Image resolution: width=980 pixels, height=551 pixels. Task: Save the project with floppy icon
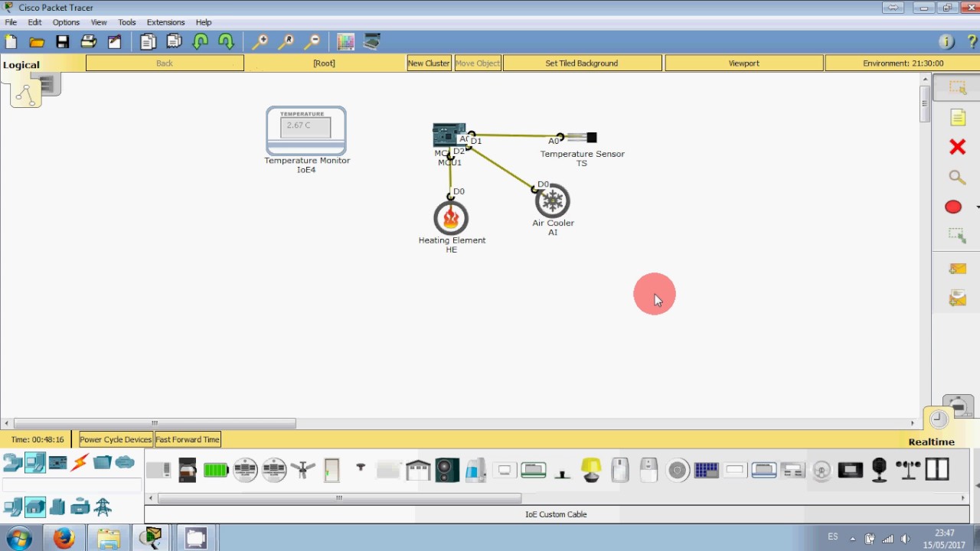[x=63, y=42]
